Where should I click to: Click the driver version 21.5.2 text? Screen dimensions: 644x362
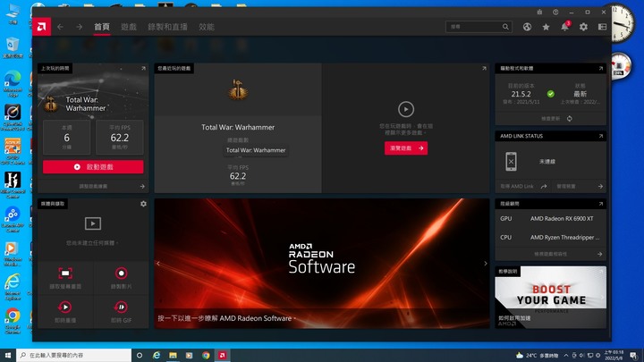[521, 94]
